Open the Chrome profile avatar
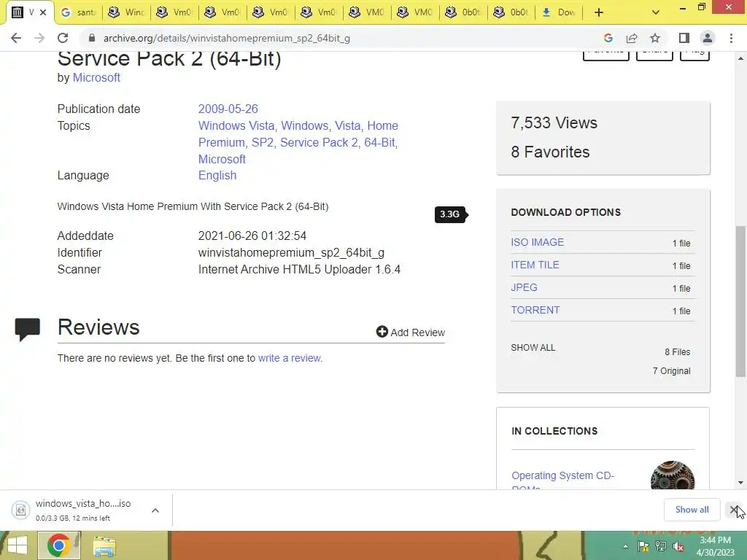Viewport: 747px width, 560px height. point(708,38)
